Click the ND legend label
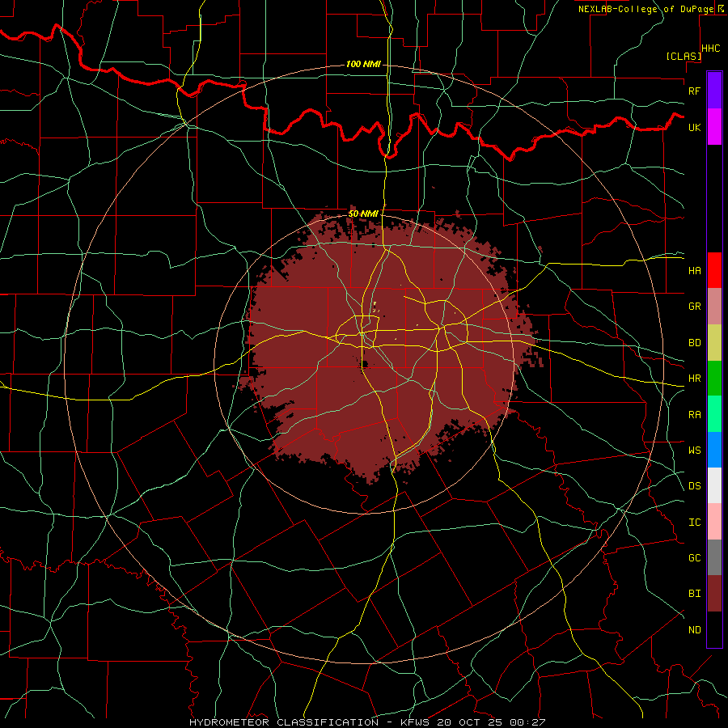The image size is (728, 728). [x=694, y=630]
